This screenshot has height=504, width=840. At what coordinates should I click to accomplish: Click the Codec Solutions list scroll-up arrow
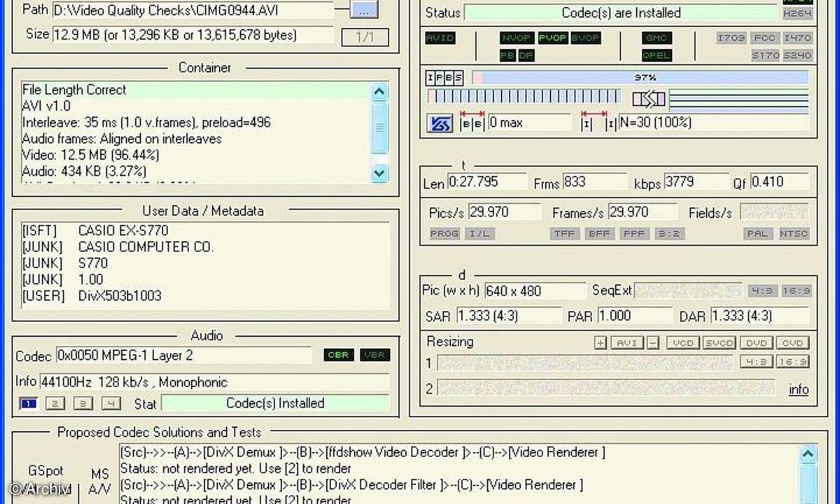[808, 454]
